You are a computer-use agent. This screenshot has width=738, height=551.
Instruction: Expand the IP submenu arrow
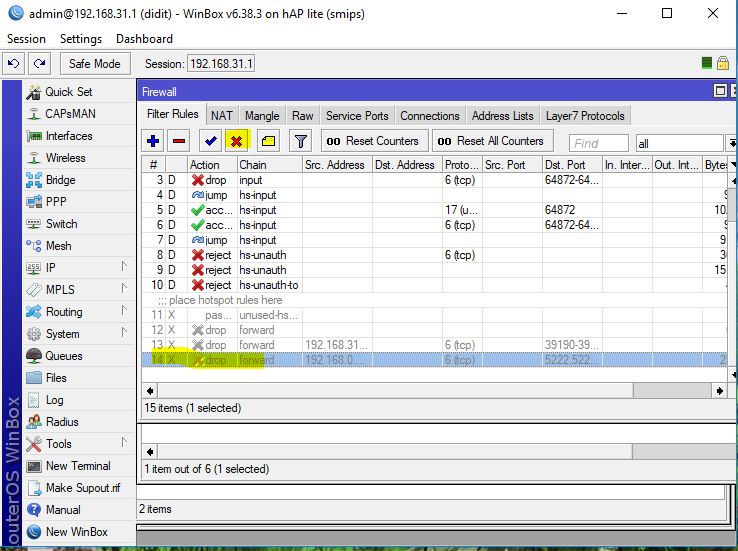point(124,267)
